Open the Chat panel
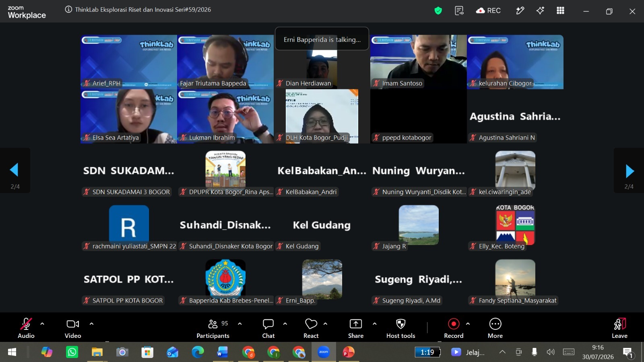This screenshot has width=644, height=362. (x=268, y=328)
